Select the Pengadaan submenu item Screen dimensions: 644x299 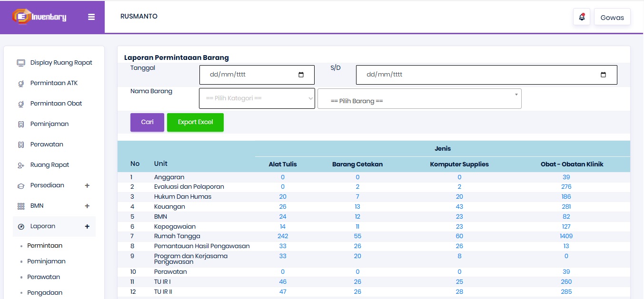[45, 293]
